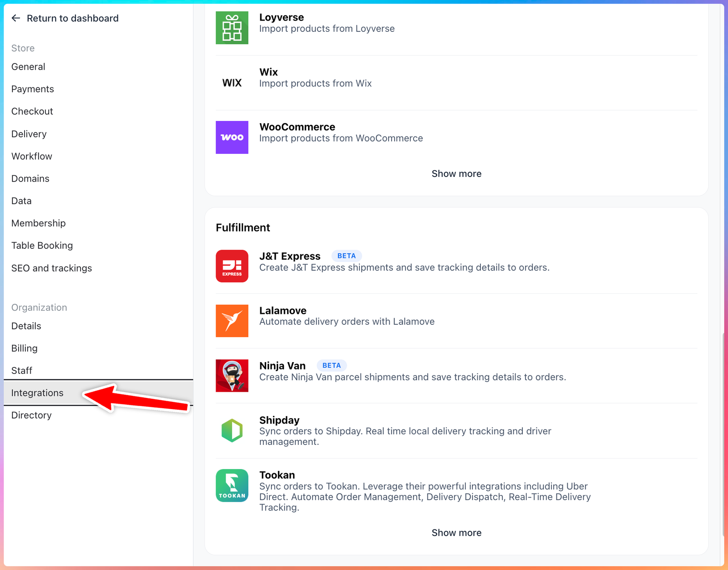Open the Domains settings
Image resolution: width=728 pixels, height=570 pixels.
click(x=30, y=178)
